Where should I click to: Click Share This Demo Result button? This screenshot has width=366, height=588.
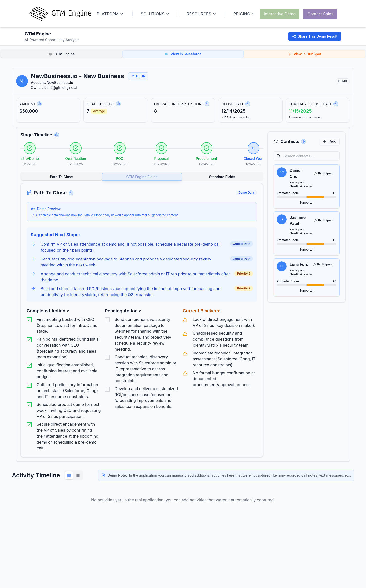coord(315,36)
